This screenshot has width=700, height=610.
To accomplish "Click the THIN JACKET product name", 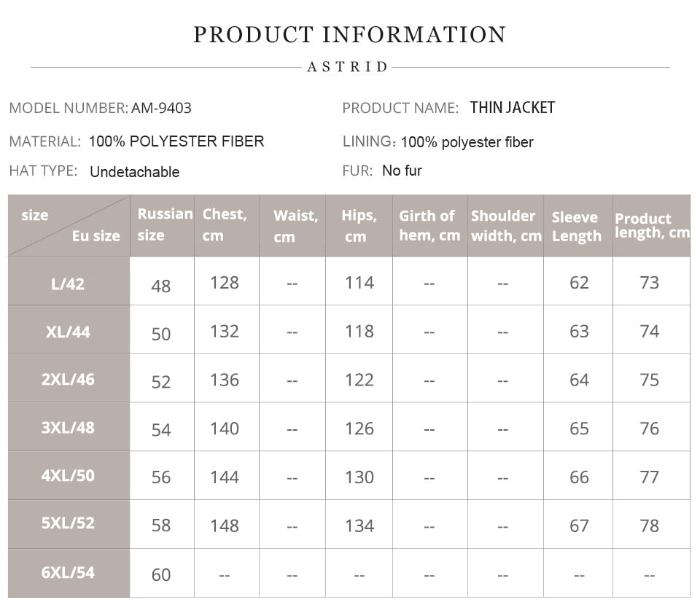I will tap(512, 108).
